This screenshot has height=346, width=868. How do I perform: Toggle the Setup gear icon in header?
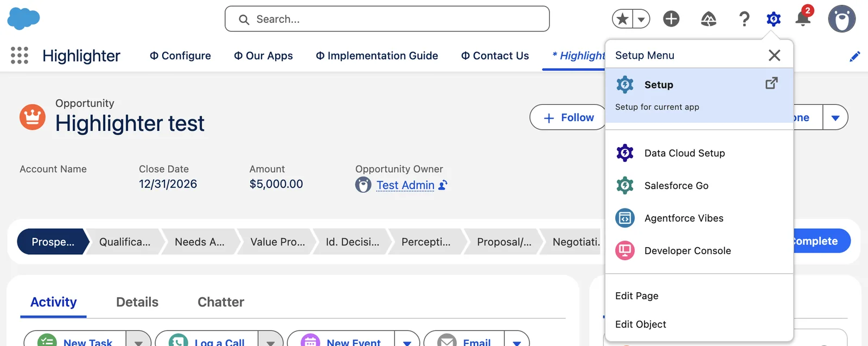point(774,19)
